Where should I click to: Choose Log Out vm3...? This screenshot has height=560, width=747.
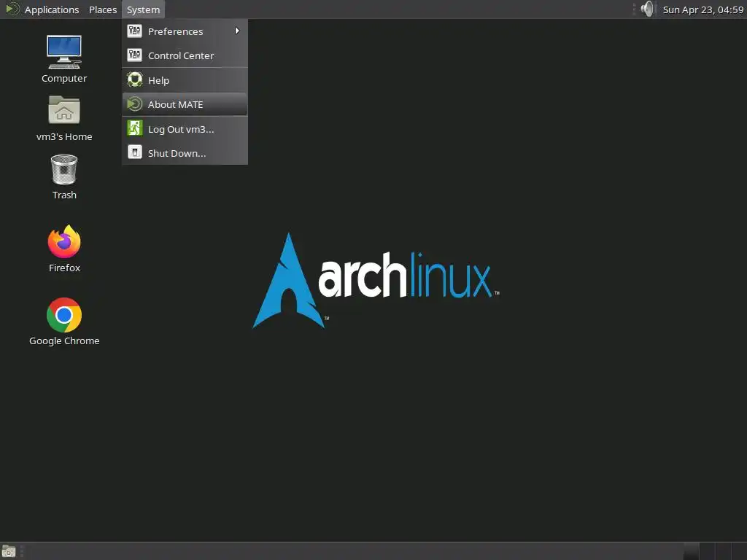185,129
